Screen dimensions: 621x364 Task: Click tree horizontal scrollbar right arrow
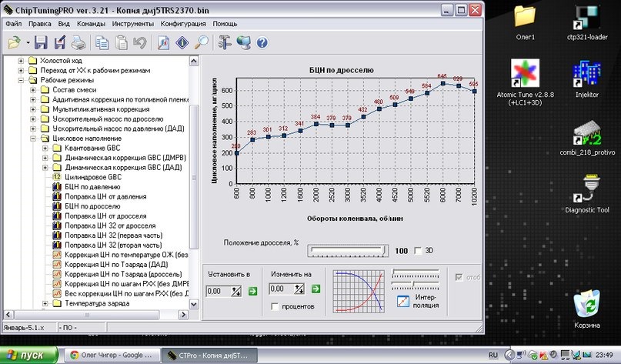click(182, 315)
